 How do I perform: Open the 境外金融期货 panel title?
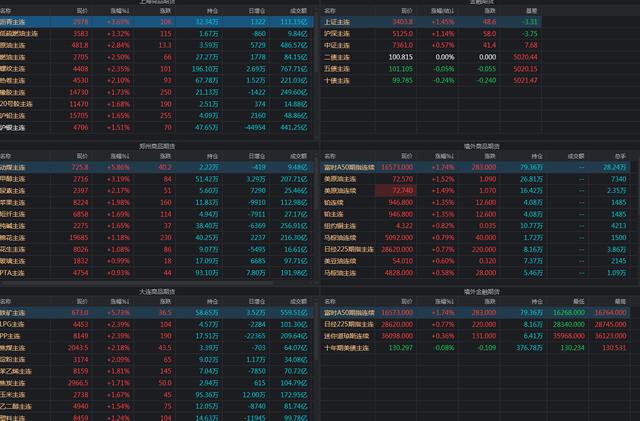tap(480, 290)
